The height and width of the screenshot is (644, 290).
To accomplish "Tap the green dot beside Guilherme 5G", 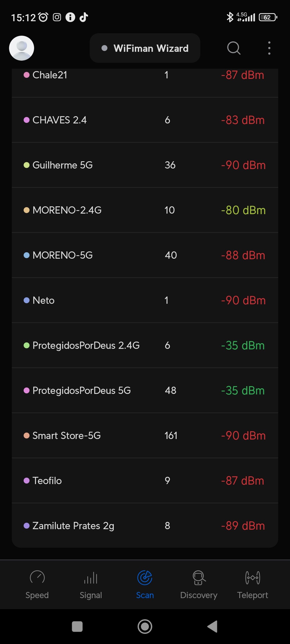I will tap(27, 165).
